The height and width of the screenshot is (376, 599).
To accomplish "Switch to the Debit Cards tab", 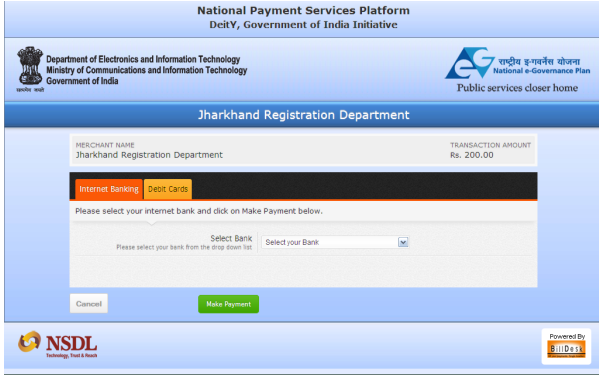I will [x=168, y=189].
